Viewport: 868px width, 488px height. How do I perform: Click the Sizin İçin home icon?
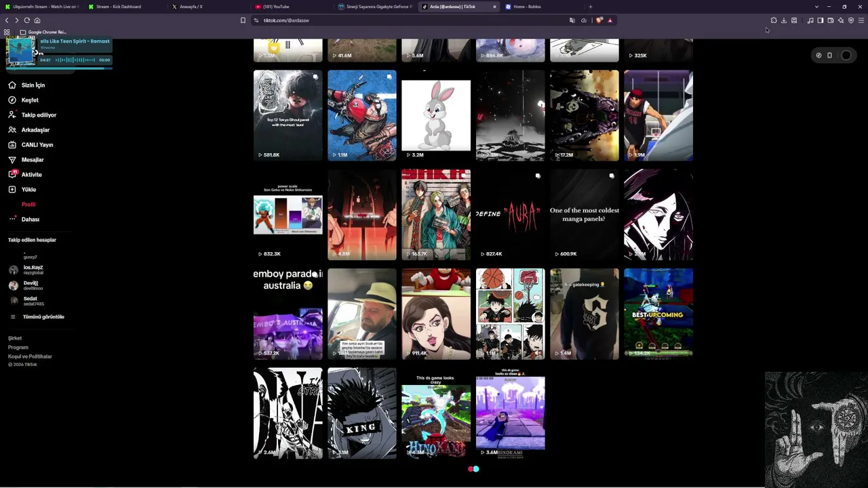[12, 85]
